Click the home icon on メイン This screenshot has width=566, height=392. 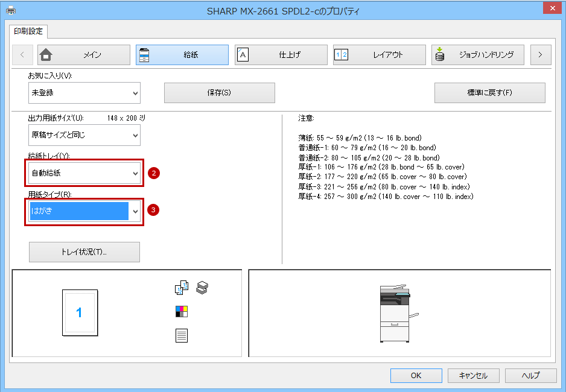[x=46, y=55]
